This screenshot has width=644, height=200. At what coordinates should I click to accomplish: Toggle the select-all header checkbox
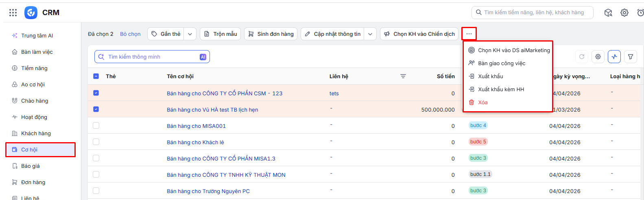click(96, 76)
